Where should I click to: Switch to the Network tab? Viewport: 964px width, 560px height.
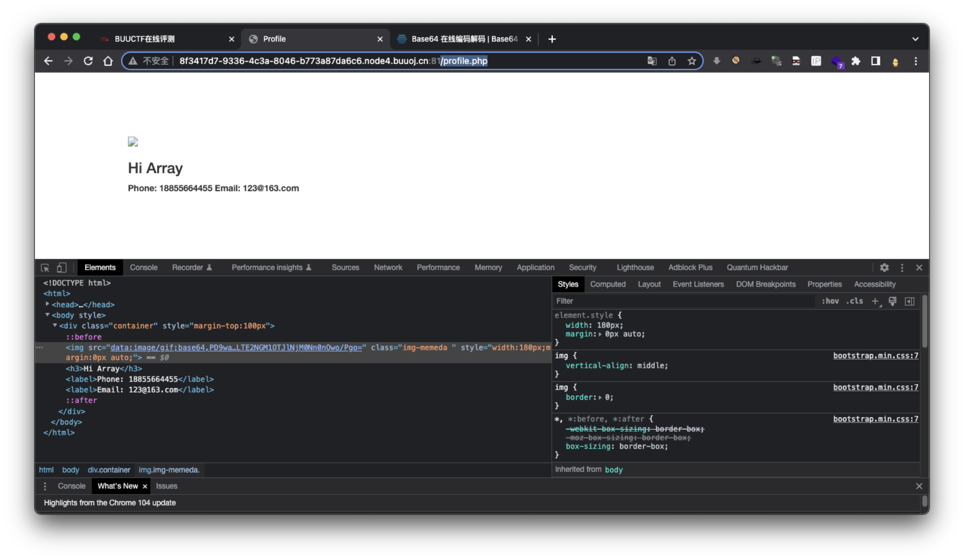click(x=388, y=268)
